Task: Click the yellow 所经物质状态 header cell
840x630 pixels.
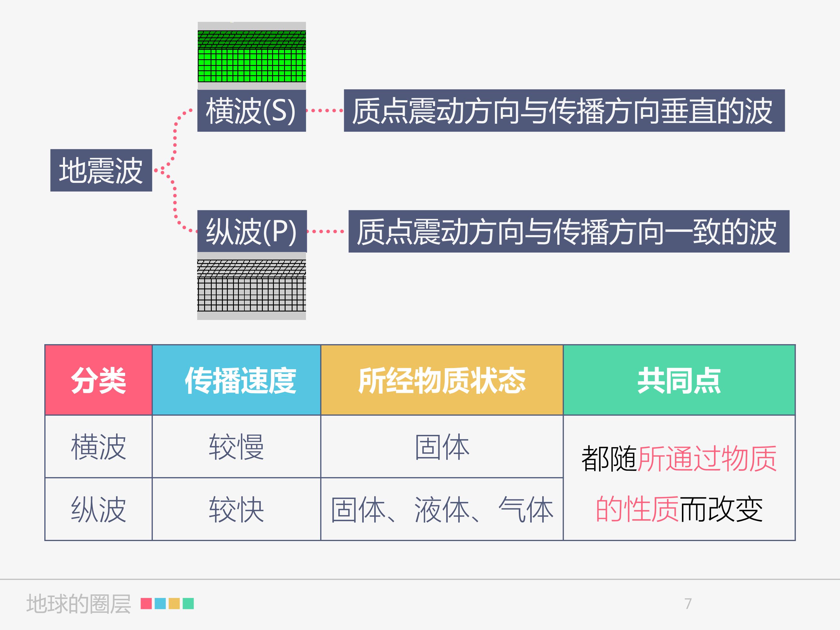Action: [442, 380]
